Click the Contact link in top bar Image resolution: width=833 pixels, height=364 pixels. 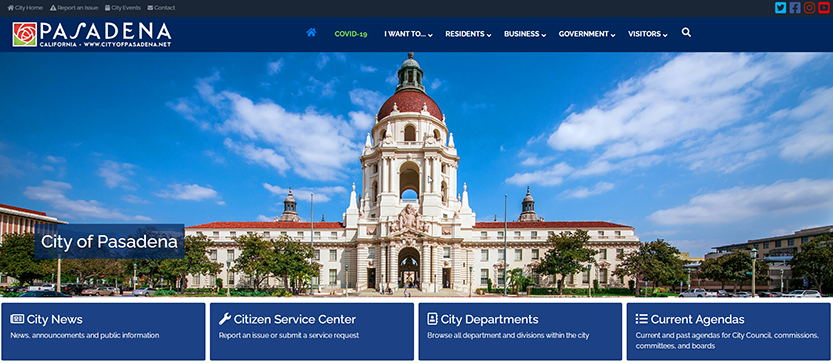[161, 8]
